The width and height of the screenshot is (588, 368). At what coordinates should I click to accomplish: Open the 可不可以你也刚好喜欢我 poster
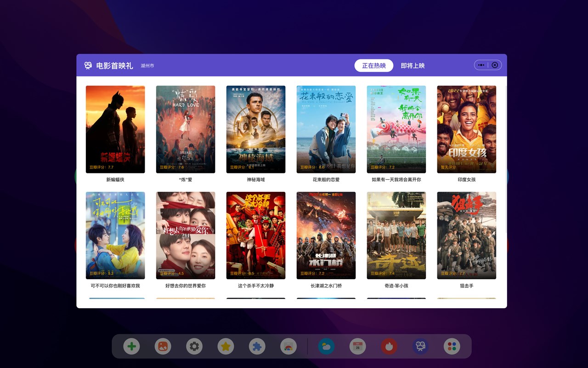(115, 236)
